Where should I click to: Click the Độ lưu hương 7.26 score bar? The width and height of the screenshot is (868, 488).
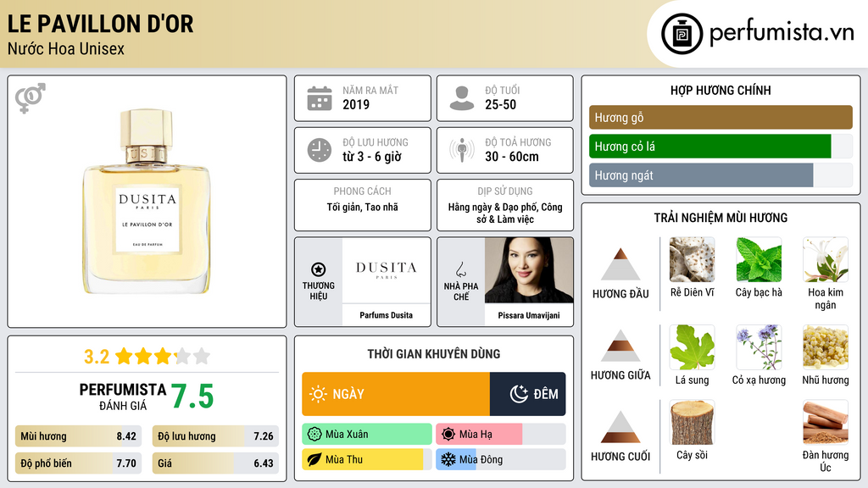click(215, 436)
